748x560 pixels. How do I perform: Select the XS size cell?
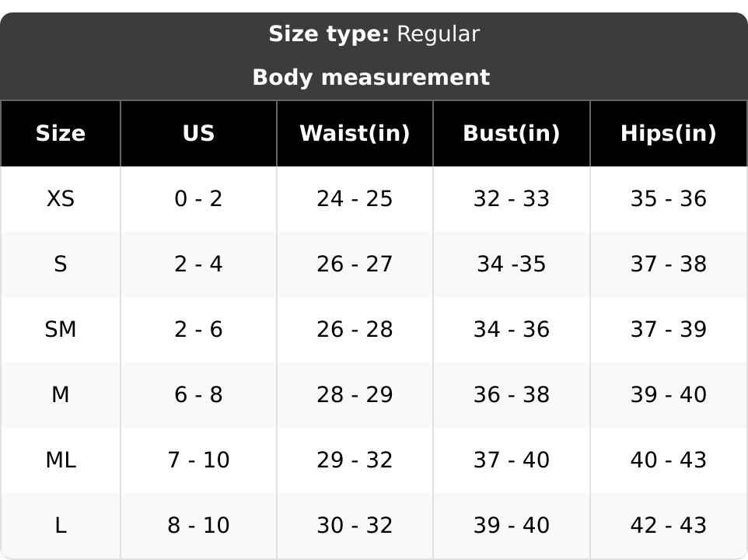tap(61, 199)
